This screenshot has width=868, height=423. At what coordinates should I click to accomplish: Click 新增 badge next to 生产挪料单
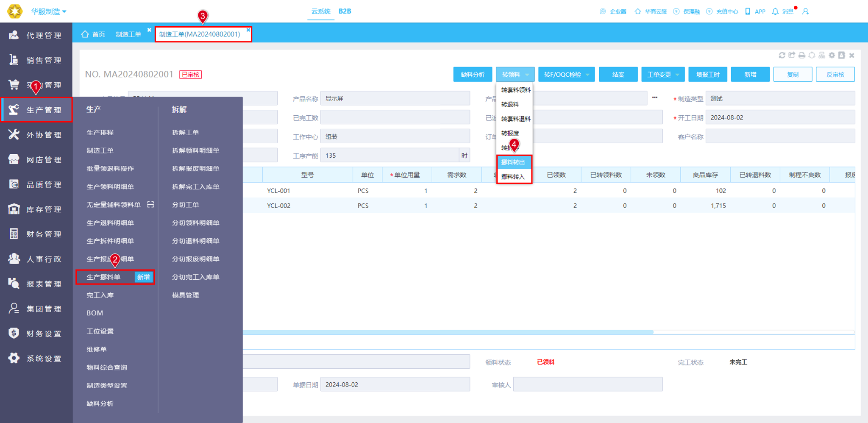pos(143,277)
